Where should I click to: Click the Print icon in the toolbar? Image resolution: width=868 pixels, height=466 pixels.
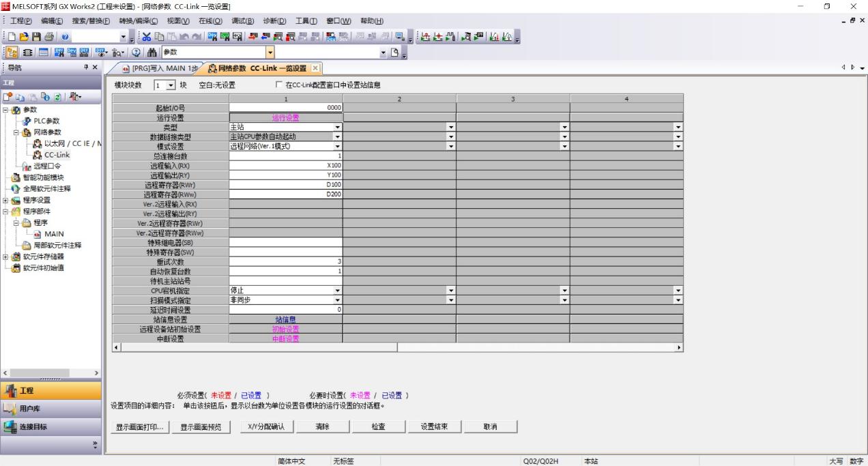pyautogui.click(x=49, y=35)
